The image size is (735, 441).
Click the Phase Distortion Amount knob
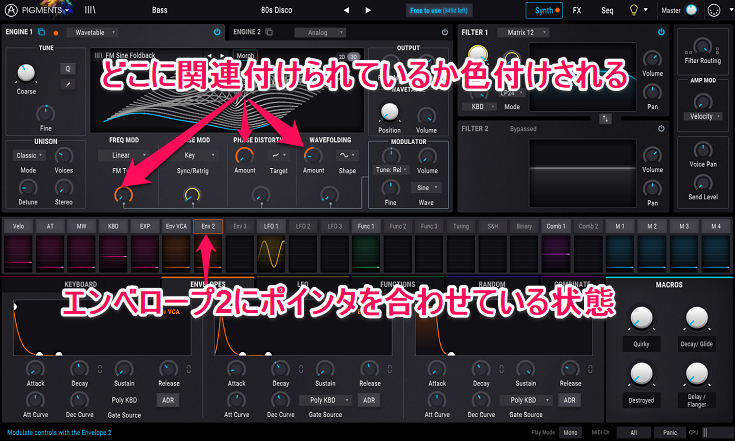pos(244,156)
